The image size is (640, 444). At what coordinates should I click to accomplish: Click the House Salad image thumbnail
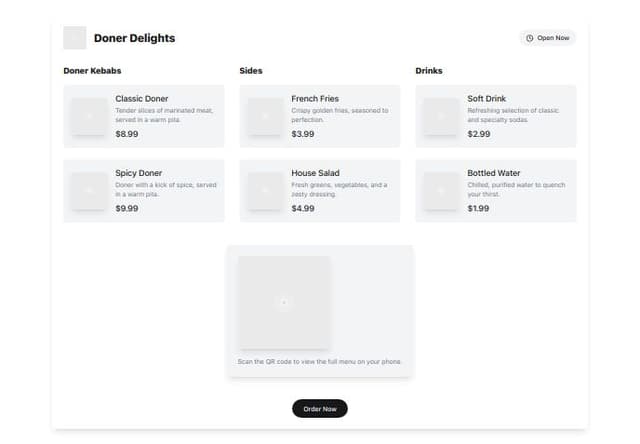[x=265, y=191]
